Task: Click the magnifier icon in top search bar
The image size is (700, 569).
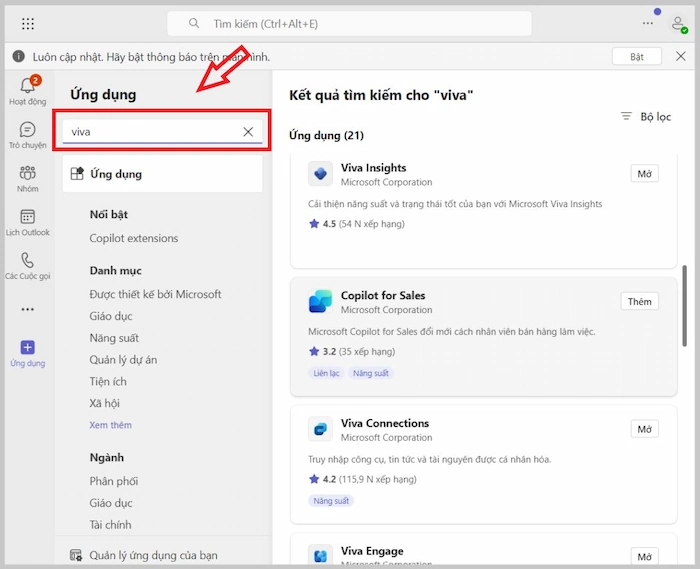Action: [194, 23]
